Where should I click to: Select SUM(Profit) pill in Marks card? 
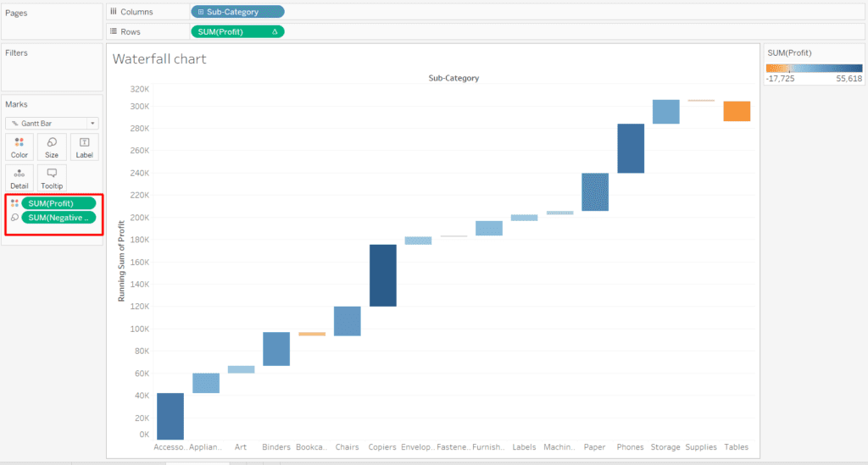(58, 203)
